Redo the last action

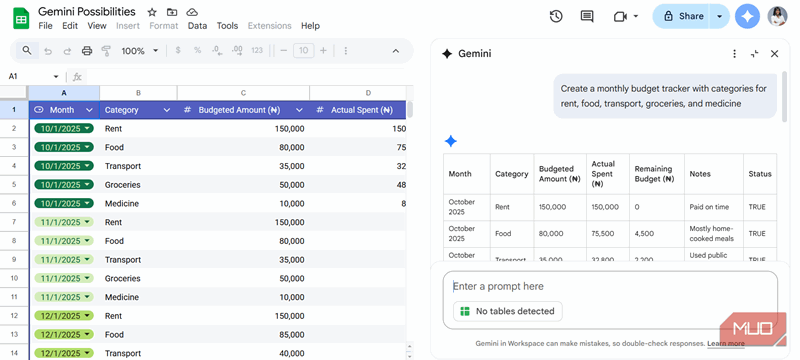pos(67,51)
